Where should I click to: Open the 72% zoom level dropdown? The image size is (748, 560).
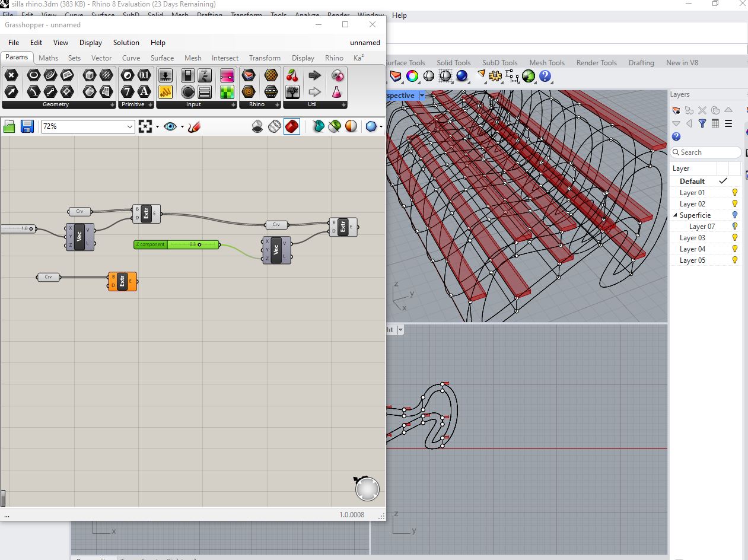tap(130, 126)
